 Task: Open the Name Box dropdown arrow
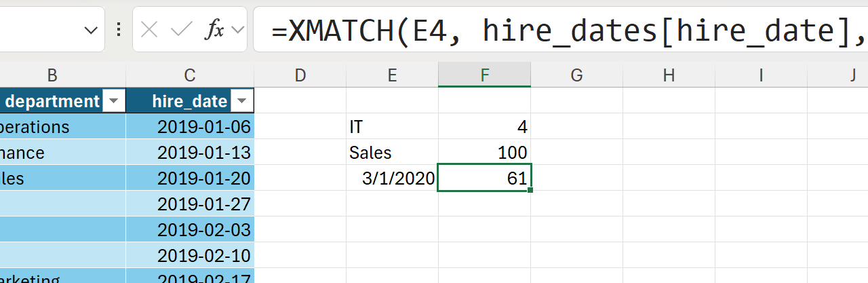pyautogui.click(x=90, y=30)
